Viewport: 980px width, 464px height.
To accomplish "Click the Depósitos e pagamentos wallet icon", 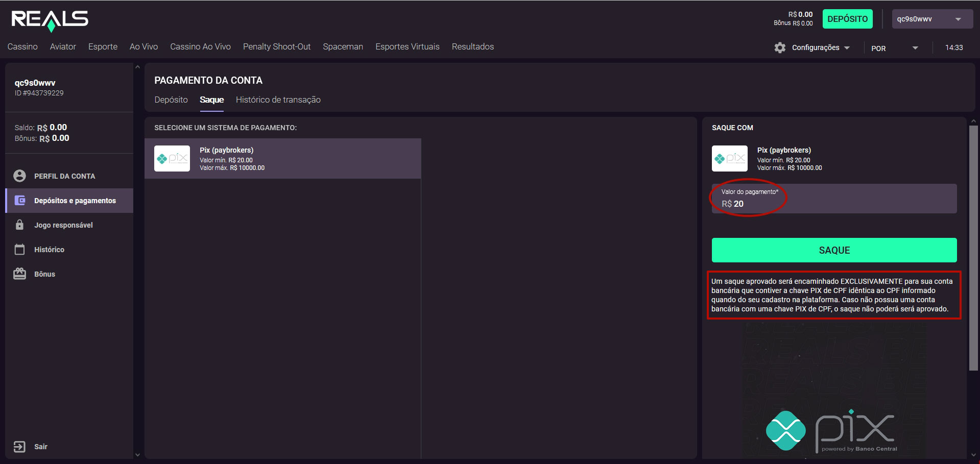I will 20,201.
